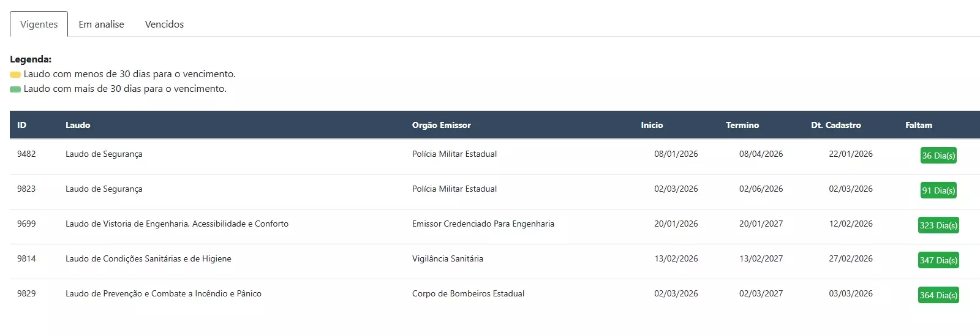Click the Faltam column header
This screenshot has width=980, height=335.
pos(918,125)
